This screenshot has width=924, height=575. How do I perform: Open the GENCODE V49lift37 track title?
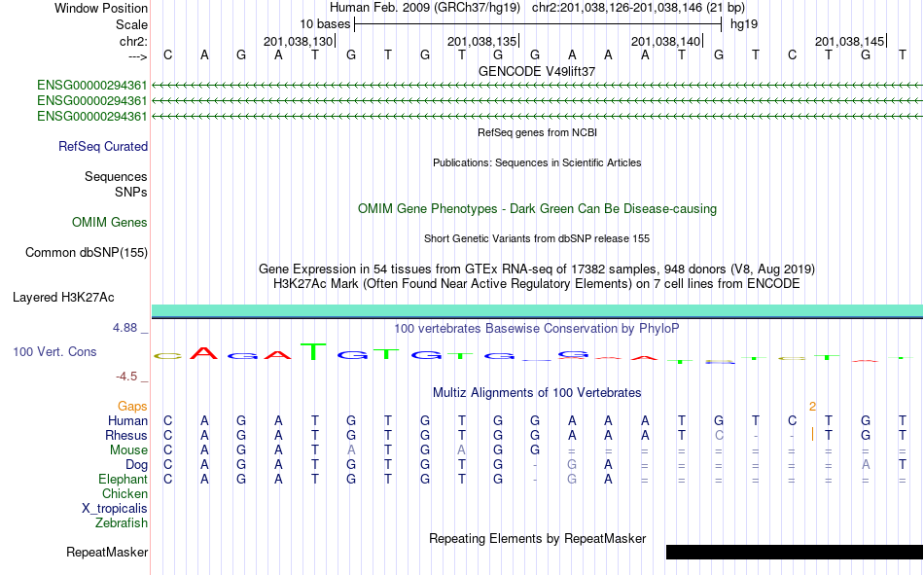click(x=537, y=71)
